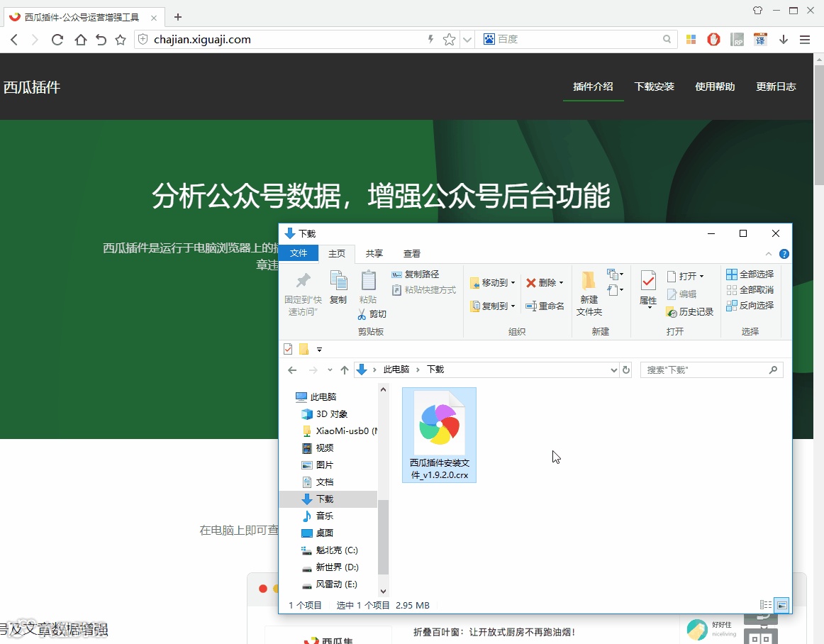The image size is (824, 644).
Task: Switch to the 共享 ribbon tab
Action: coord(374,253)
